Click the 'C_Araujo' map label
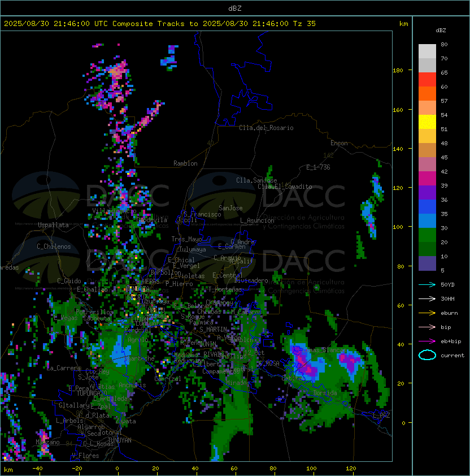 (227, 258)
